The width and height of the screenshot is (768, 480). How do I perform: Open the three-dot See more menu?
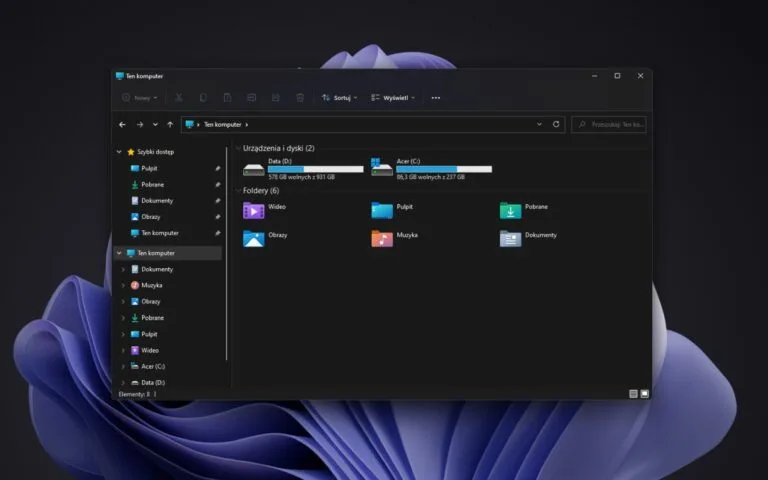tap(435, 98)
